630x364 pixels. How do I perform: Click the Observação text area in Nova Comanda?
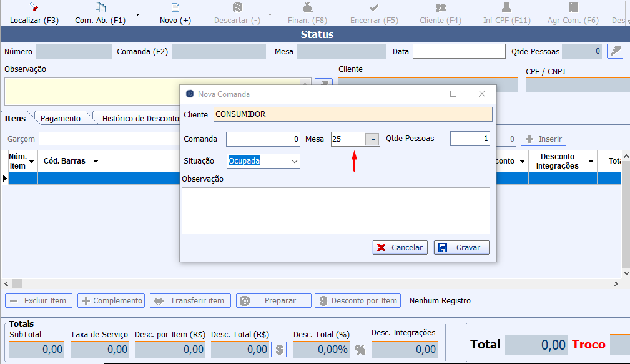(x=335, y=210)
